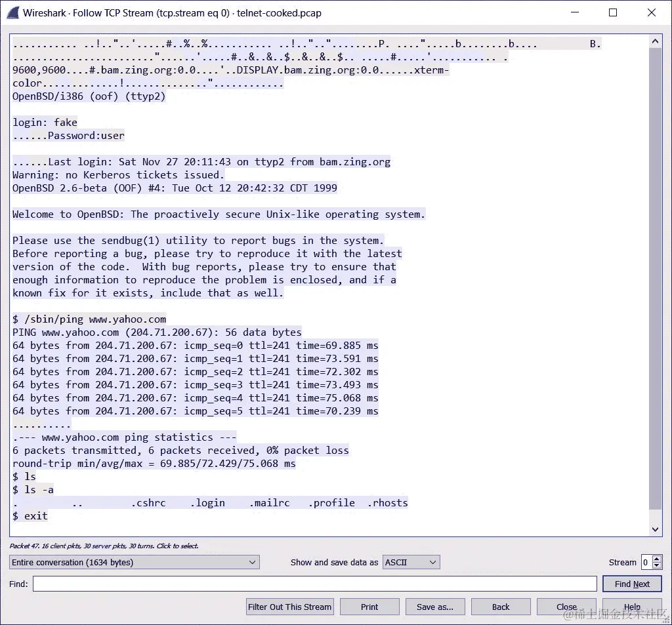Image resolution: width=672 pixels, height=625 pixels.
Task: Click the 'Packet 47. 16 client pkts' status text
Action: 104,546
